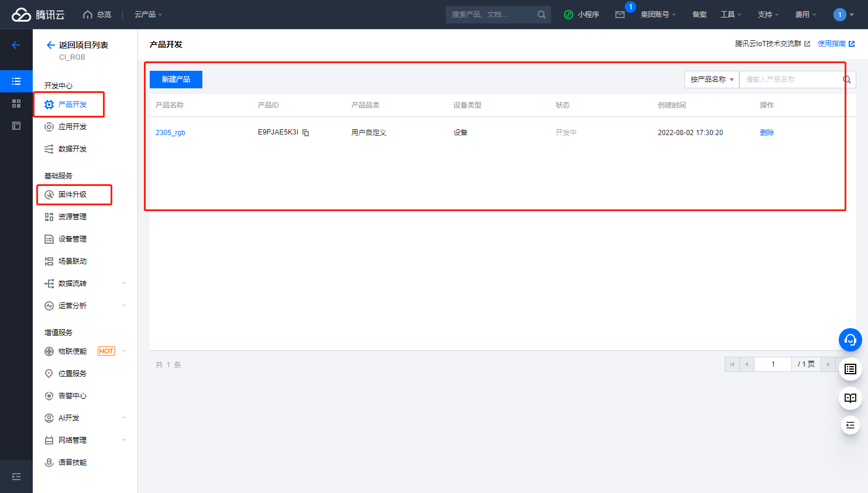
Task: Open the documentation book floating icon
Action: pos(850,398)
